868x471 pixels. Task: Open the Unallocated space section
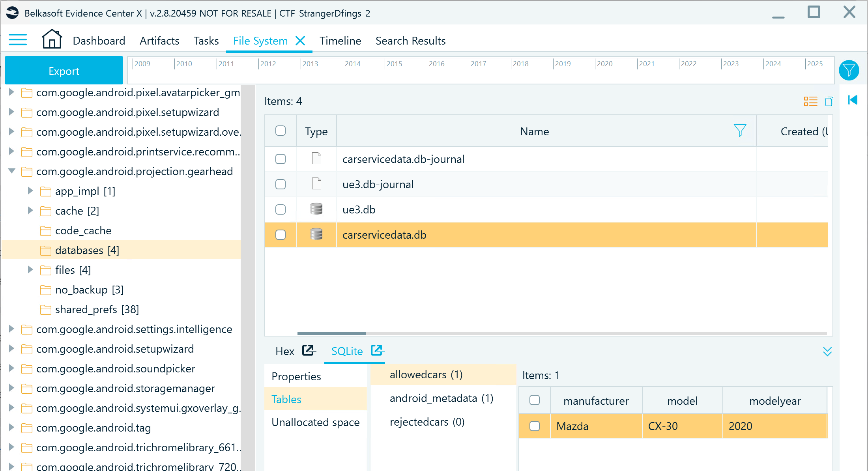click(x=316, y=422)
